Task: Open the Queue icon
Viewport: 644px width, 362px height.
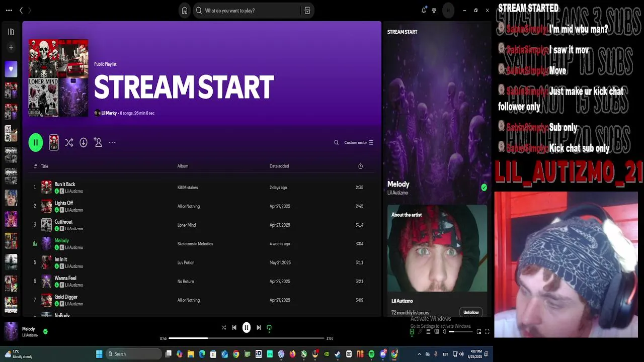Action: (429, 332)
